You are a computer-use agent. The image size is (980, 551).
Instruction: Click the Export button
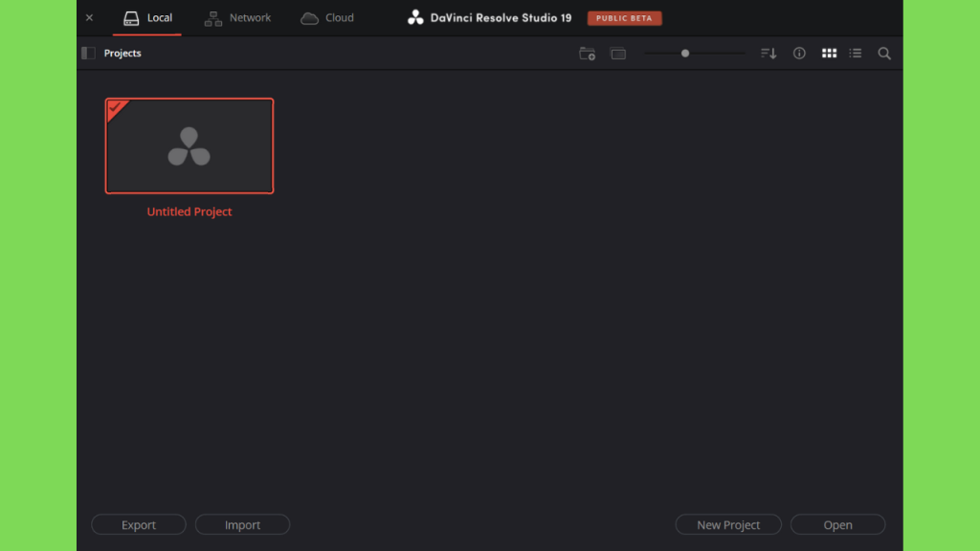[x=139, y=525]
